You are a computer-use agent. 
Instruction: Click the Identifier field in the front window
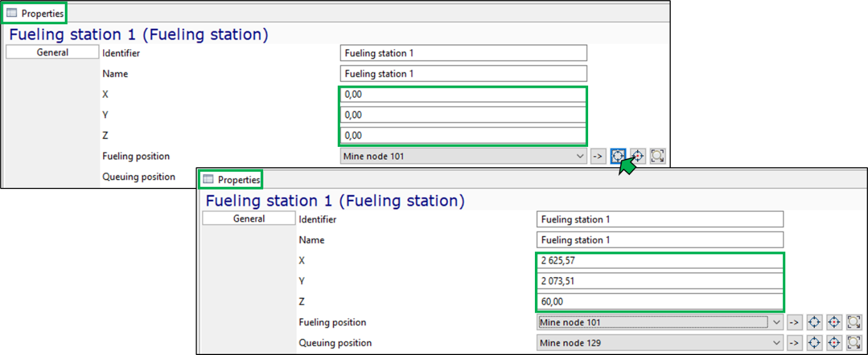pyautogui.click(x=660, y=219)
